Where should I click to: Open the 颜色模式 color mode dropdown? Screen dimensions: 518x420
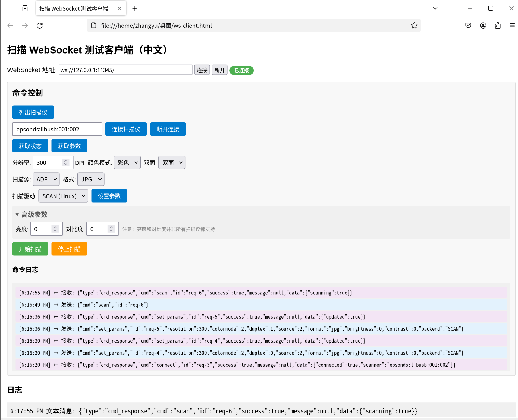coord(127,162)
